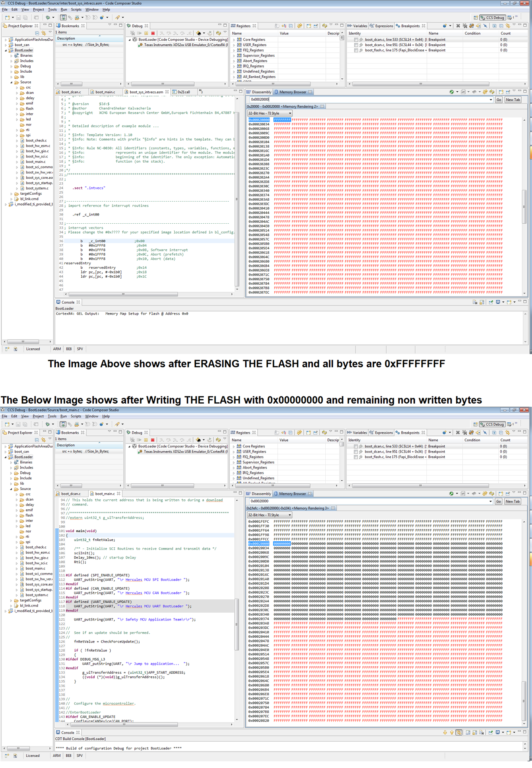Show hidden editors '»3' overflow, upper window
The image size is (532, 768).
(x=201, y=92)
